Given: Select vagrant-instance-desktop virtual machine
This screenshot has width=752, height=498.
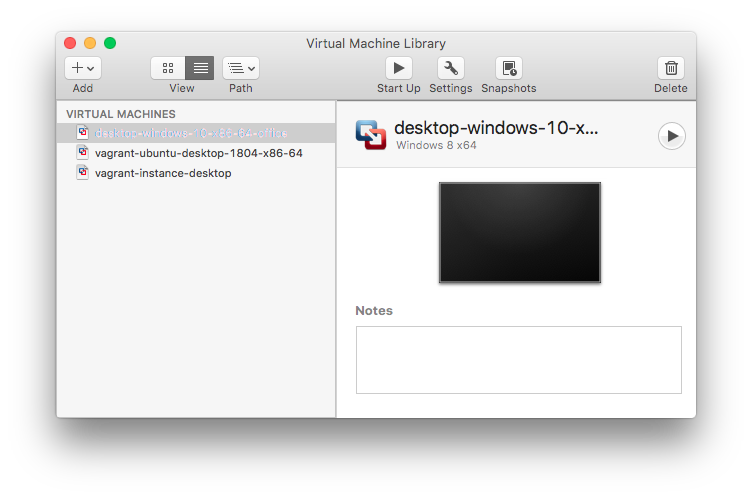Looking at the screenshot, I should click(196, 173).
